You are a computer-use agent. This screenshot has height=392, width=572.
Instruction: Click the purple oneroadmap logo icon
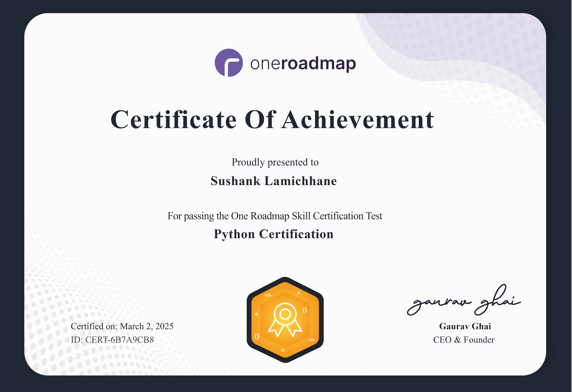tap(229, 63)
